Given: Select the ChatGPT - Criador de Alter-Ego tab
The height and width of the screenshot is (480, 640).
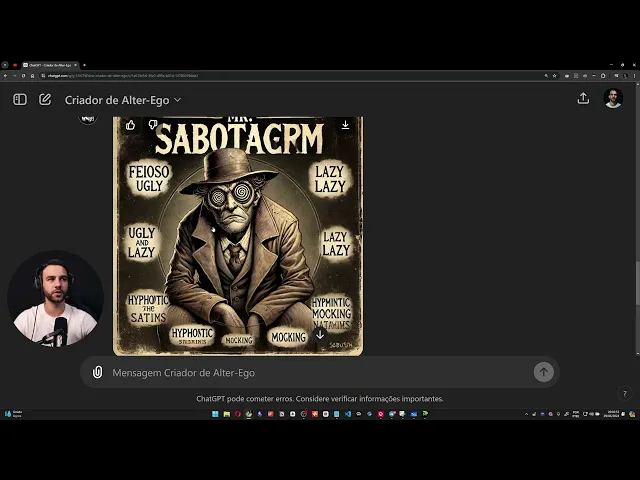Looking at the screenshot, I should pos(50,65).
